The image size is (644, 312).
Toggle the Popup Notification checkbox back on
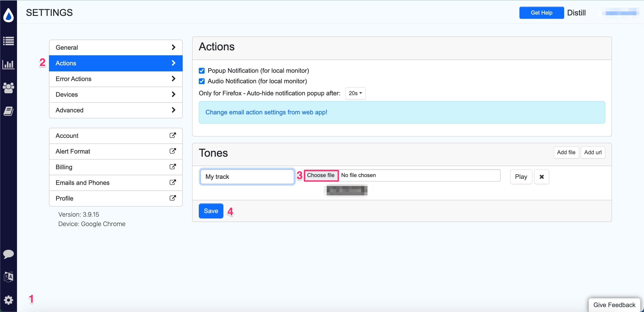(x=202, y=71)
